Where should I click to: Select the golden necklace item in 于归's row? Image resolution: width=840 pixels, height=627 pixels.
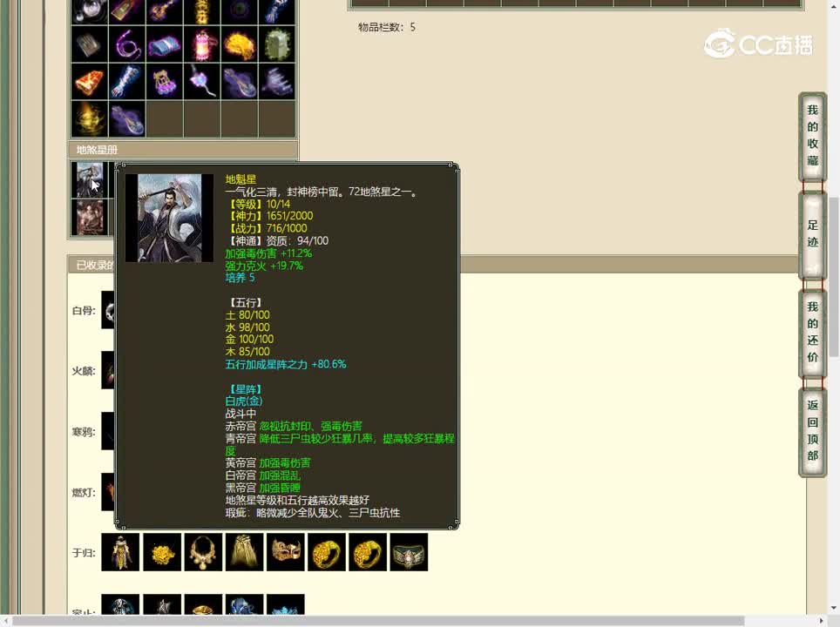point(202,552)
